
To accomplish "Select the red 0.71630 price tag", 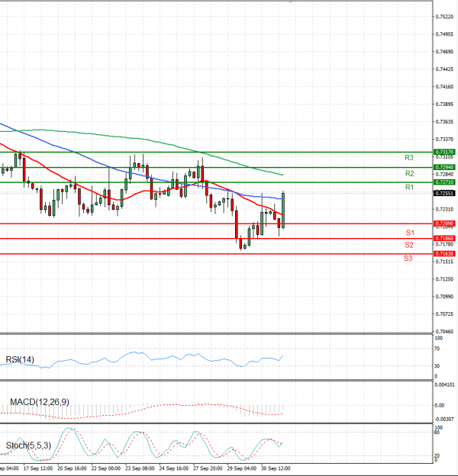I will click(444, 253).
